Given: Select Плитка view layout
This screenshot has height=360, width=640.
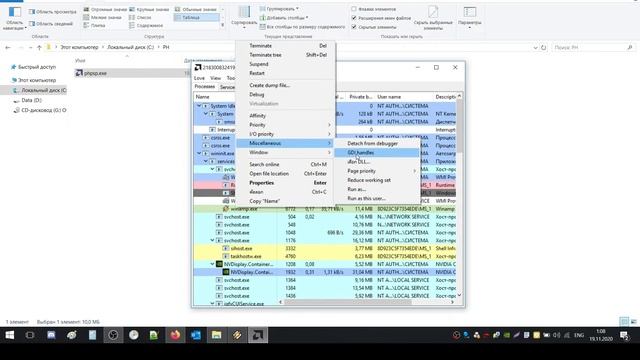Looking at the screenshot, I should [94, 25].
